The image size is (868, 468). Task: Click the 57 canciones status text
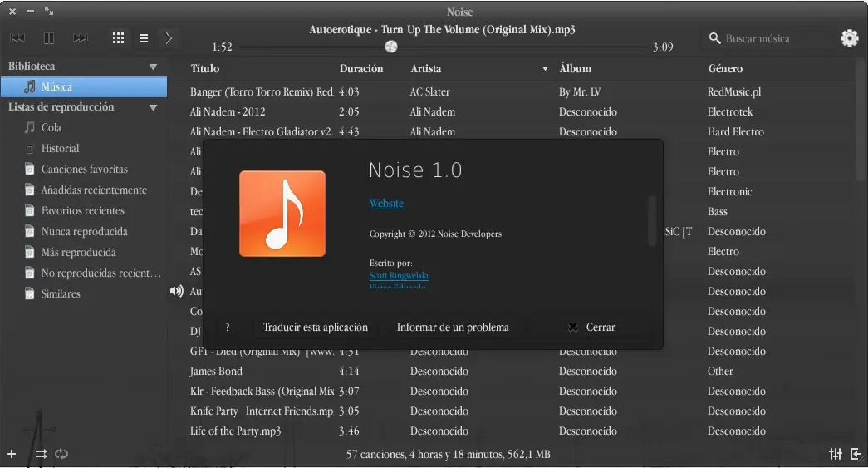449,454
